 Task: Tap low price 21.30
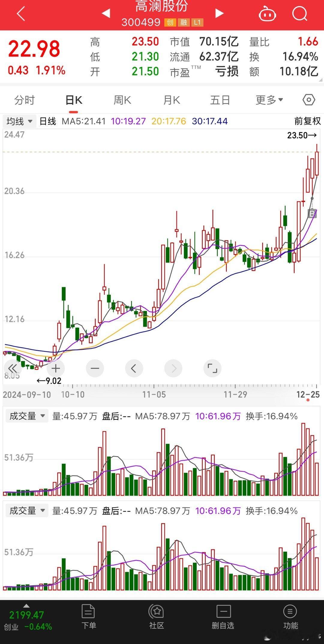click(x=145, y=57)
